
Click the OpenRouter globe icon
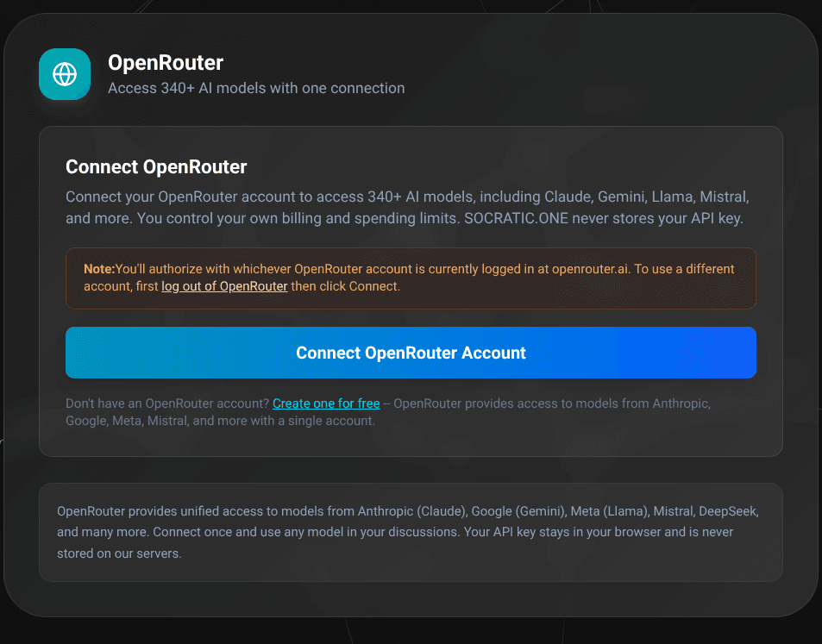pyautogui.click(x=65, y=74)
